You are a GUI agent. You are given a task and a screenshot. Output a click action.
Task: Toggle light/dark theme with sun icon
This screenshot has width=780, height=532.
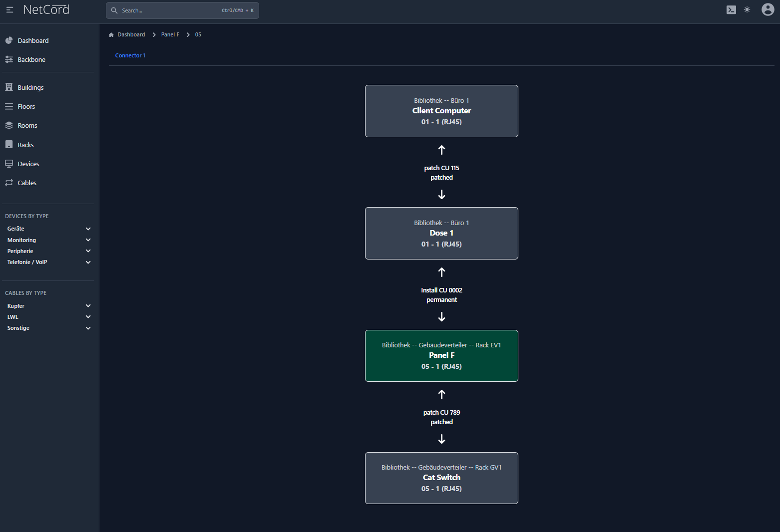747,10
